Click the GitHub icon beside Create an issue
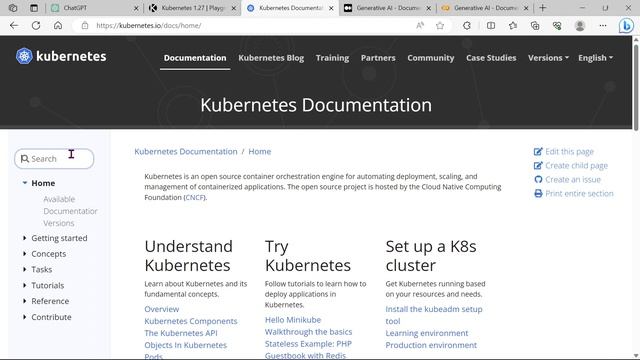Image resolution: width=640 pixels, height=360 pixels. point(538,179)
